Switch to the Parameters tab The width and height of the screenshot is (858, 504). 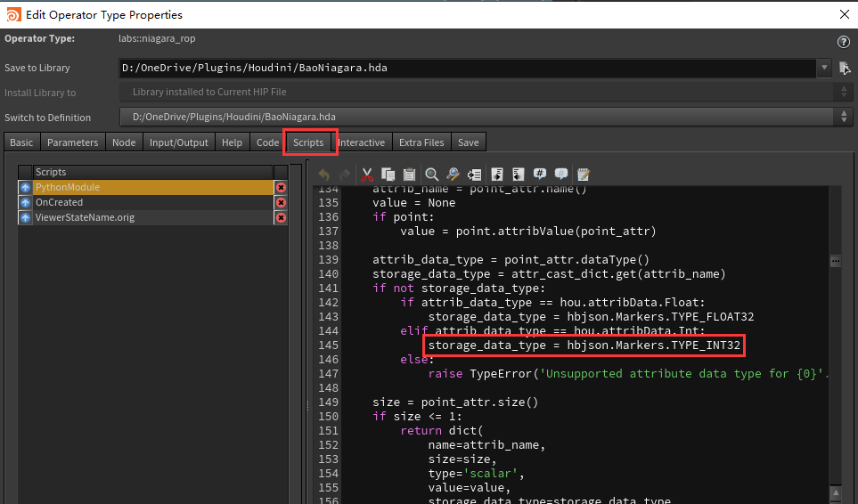tap(73, 142)
